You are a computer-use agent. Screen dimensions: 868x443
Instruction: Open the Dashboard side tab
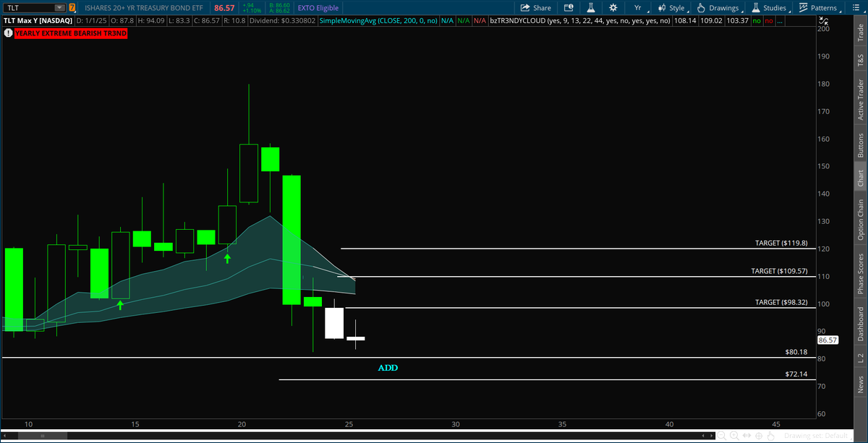[860, 324]
